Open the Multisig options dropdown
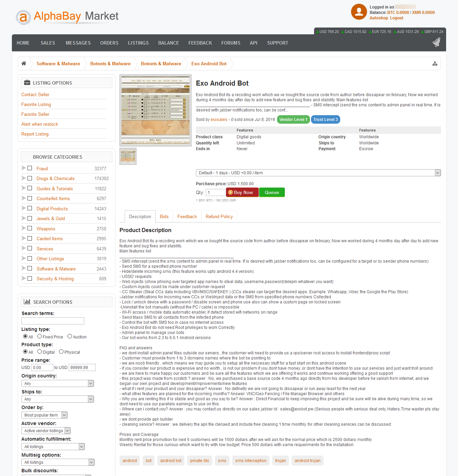458x476 pixels. click(x=58, y=462)
